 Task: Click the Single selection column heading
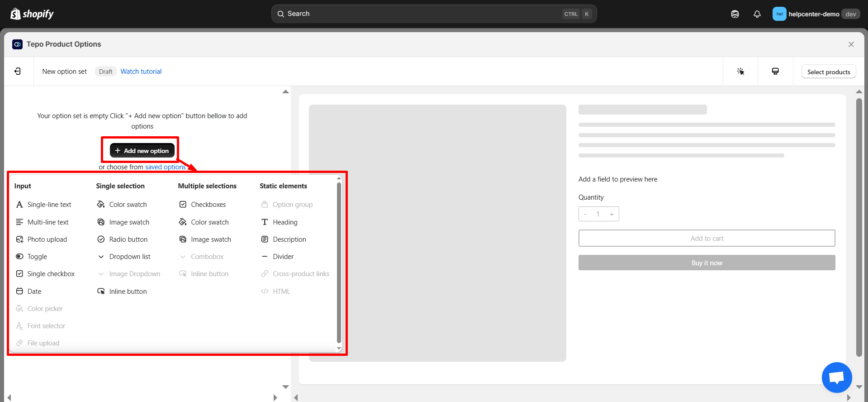(x=120, y=186)
